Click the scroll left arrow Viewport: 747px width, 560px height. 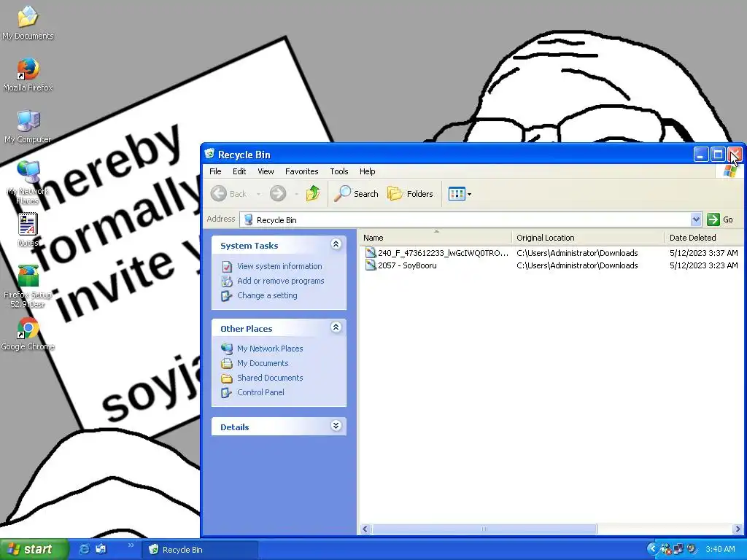pyautogui.click(x=365, y=529)
